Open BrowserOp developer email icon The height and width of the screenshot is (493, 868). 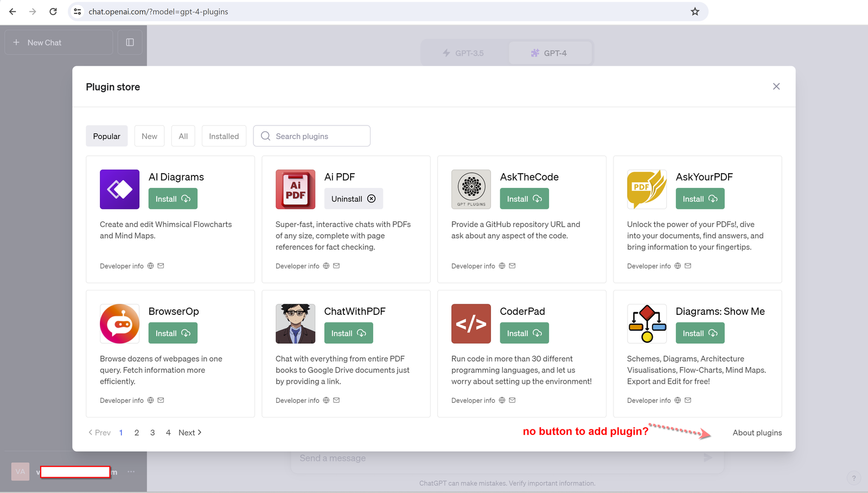point(161,400)
